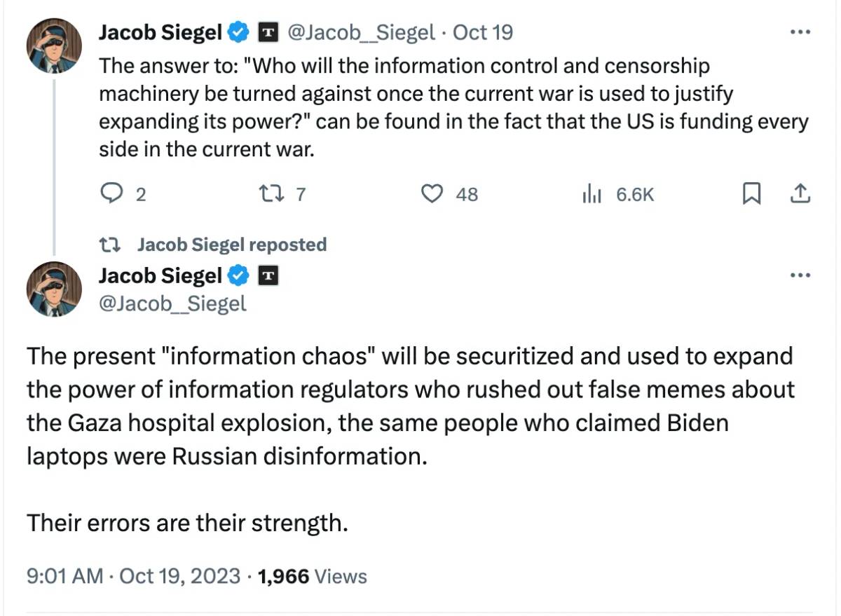841x616 pixels.
Task: Open the @Jacob_Siegel handle in the first tweet
Action: point(361,32)
